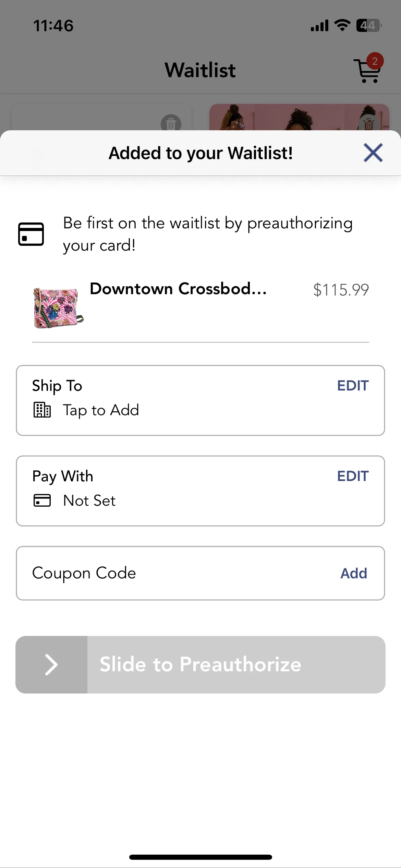Close the Added to your Waitlist sheet
The image size is (401, 868).
coord(373,153)
